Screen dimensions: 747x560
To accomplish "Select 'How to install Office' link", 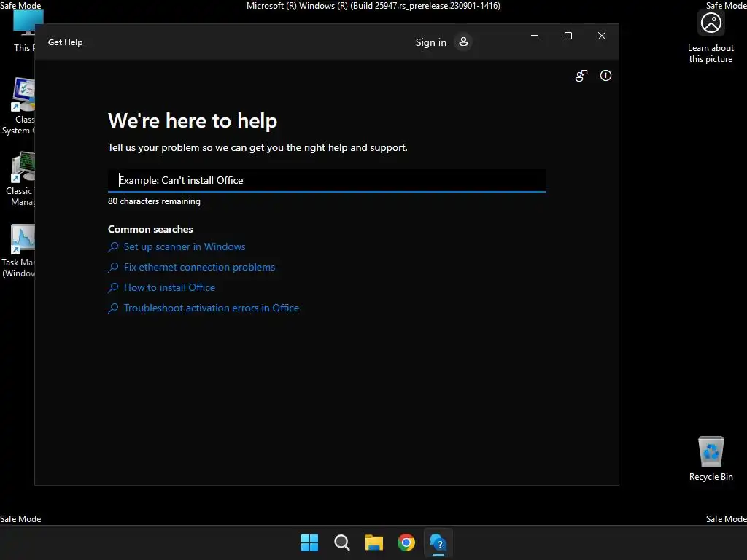I will (169, 287).
